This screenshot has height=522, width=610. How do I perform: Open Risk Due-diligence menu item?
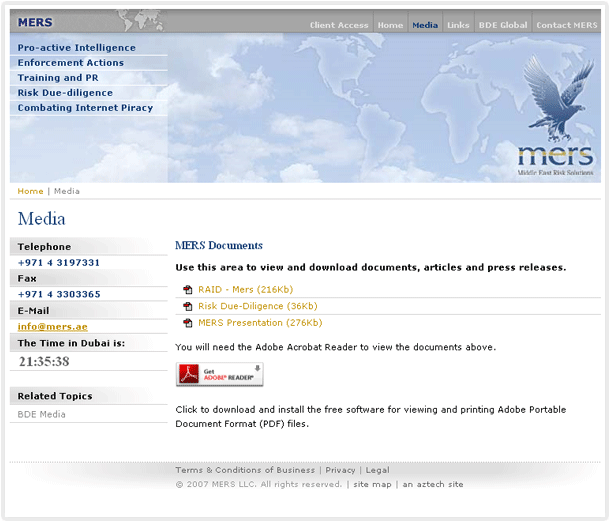[x=65, y=93]
